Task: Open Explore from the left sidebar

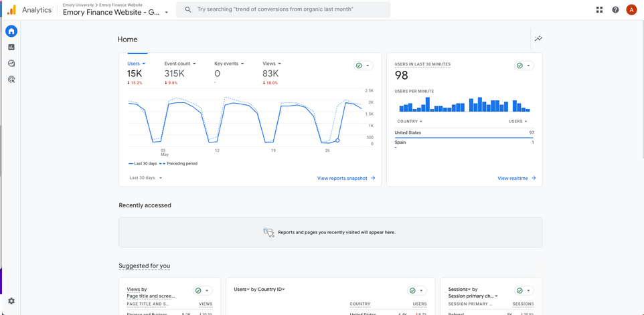Action: point(11,64)
